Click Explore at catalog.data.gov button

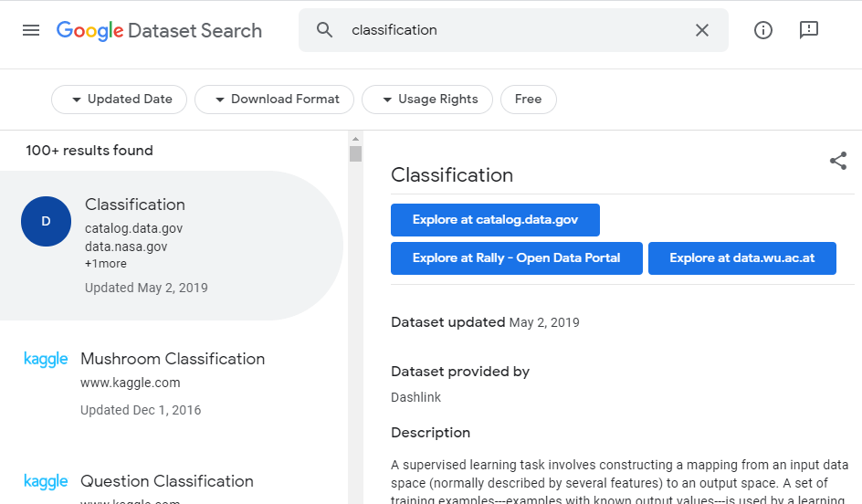pos(495,220)
